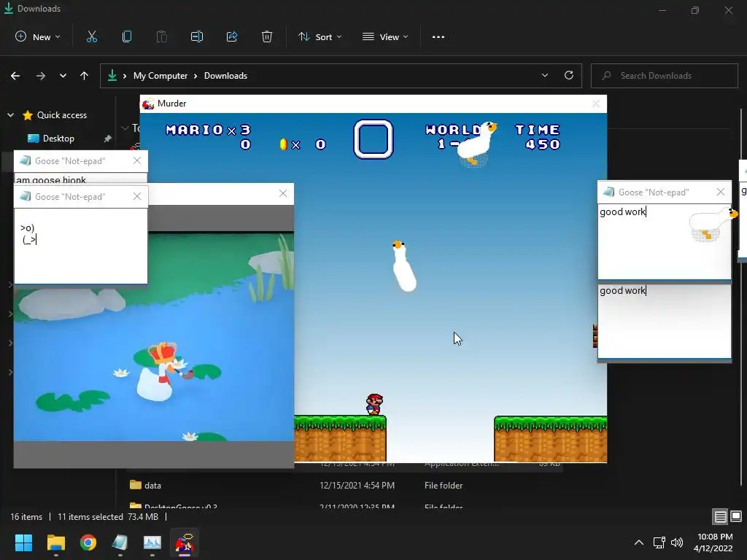Close the 'am goose hjonk' Not-epad window

(x=137, y=161)
